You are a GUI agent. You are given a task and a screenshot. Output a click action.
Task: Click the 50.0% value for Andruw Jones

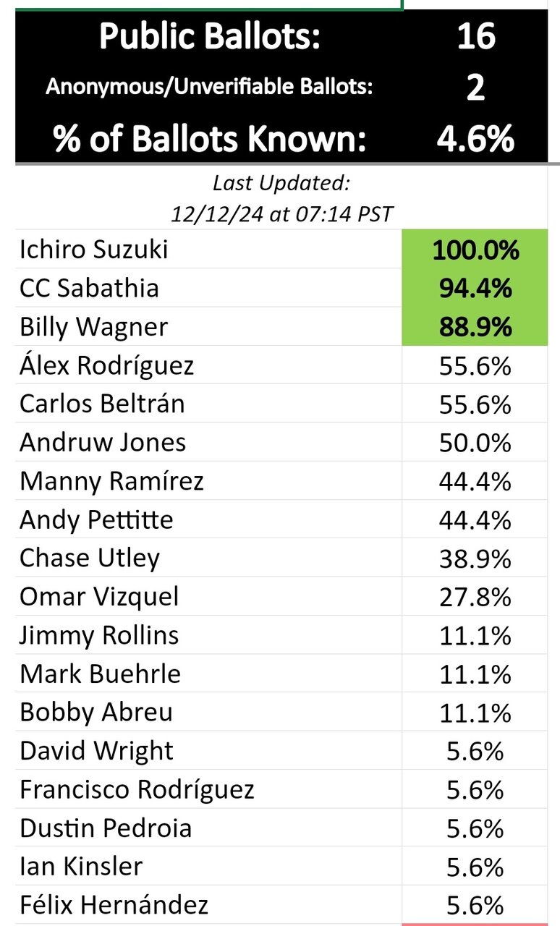click(475, 442)
